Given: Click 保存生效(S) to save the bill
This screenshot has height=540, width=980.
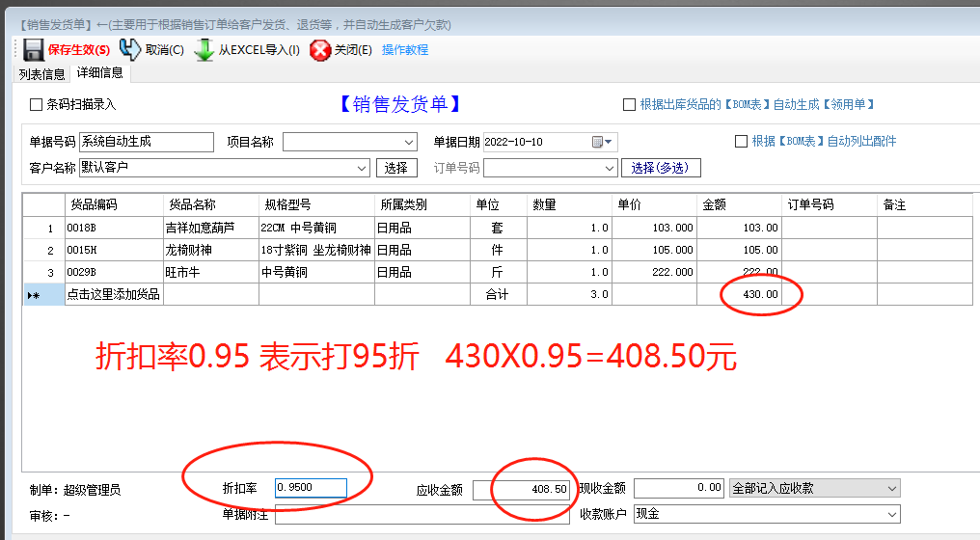Looking at the screenshot, I should tap(79, 50).
